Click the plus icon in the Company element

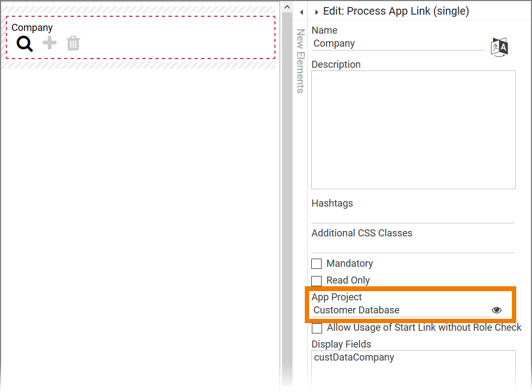pyautogui.click(x=49, y=43)
